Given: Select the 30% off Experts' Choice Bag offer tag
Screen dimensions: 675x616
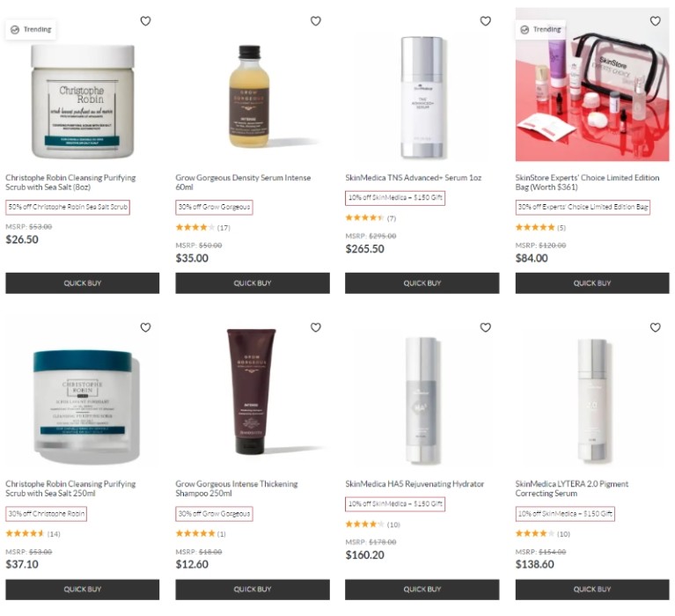Looking at the screenshot, I should [583, 207].
